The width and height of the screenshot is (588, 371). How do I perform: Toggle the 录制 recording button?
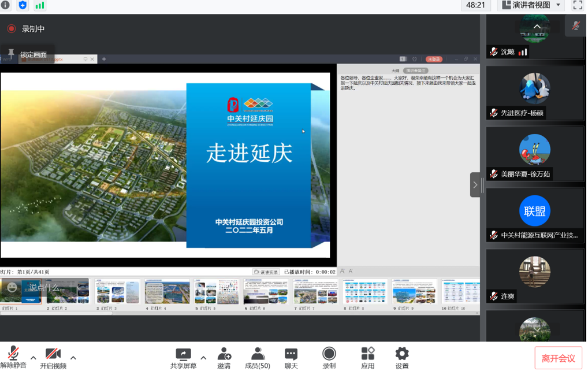(x=329, y=358)
